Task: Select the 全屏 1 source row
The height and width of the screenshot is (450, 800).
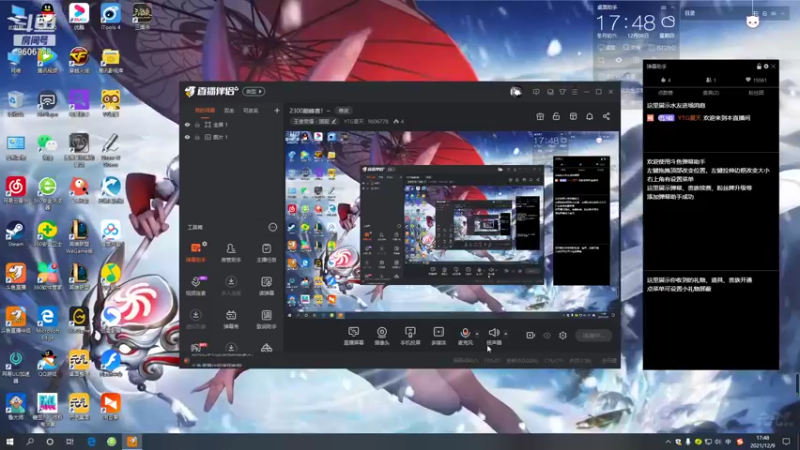Action: [x=232, y=124]
